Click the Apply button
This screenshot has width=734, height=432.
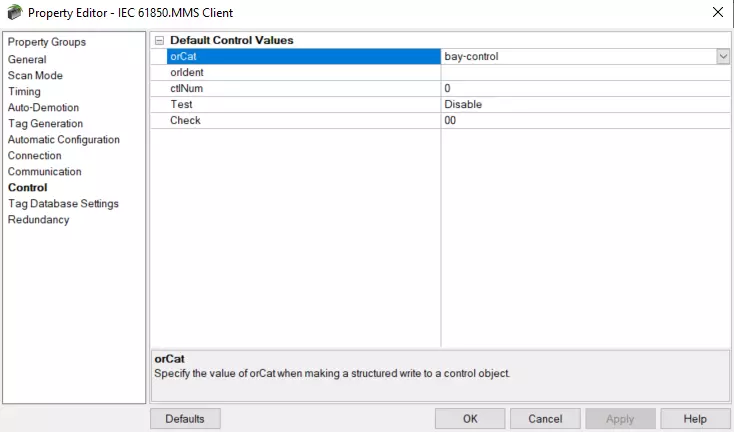click(x=620, y=418)
